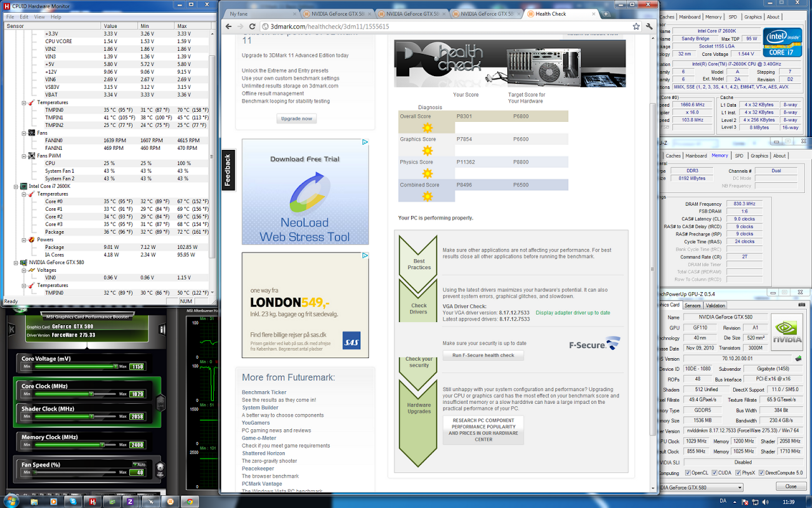Image resolution: width=812 pixels, height=508 pixels.
Task: Collapse the NVIDIA GeForce GTX 580 tree node
Action: pyautogui.click(x=16, y=262)
